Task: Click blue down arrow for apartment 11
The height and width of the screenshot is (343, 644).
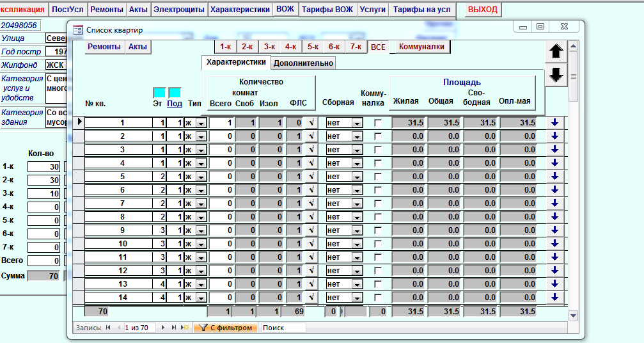Action: click(x=555, y=257)
